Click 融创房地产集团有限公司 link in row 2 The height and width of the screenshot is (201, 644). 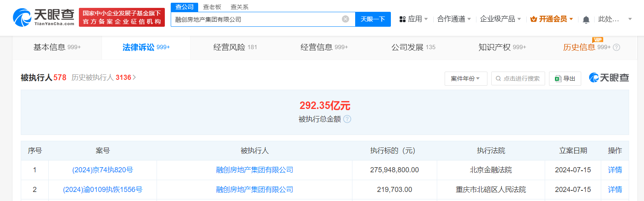[x=254, y=190]
